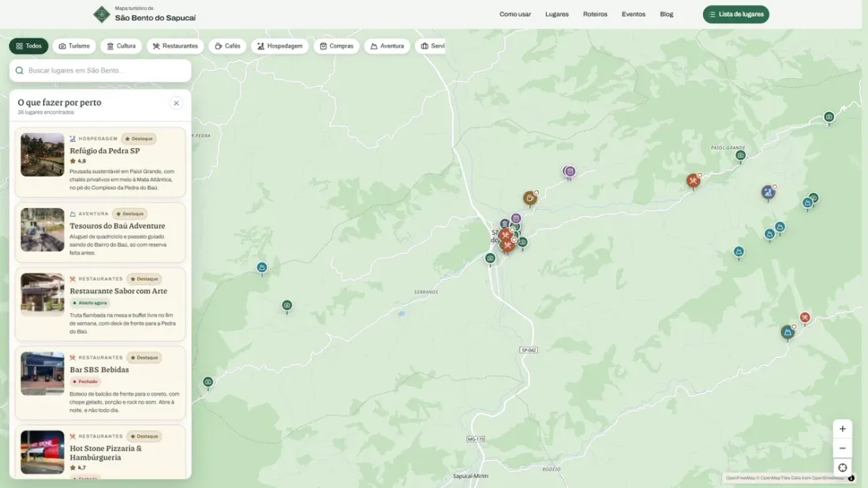Open the 'Restaurante Sabor com Arte' title

(118, 291)
